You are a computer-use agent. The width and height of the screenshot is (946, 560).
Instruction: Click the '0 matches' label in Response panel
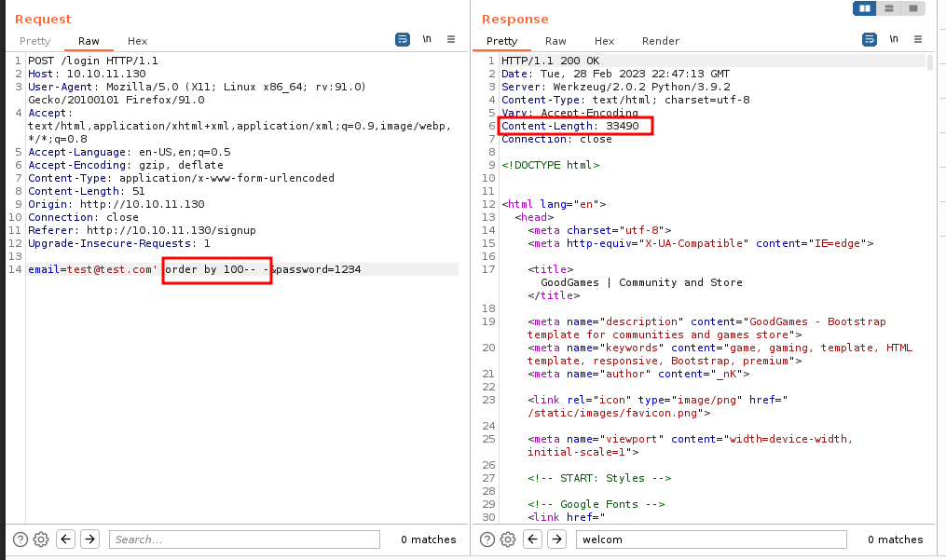(x=896, y=540)
